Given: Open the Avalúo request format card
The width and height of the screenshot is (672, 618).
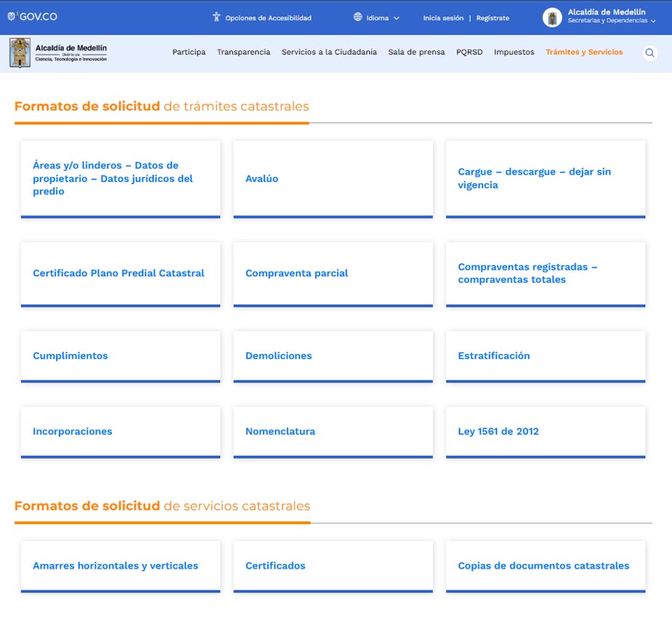Looking at the screenshot, I should point(333,179).
